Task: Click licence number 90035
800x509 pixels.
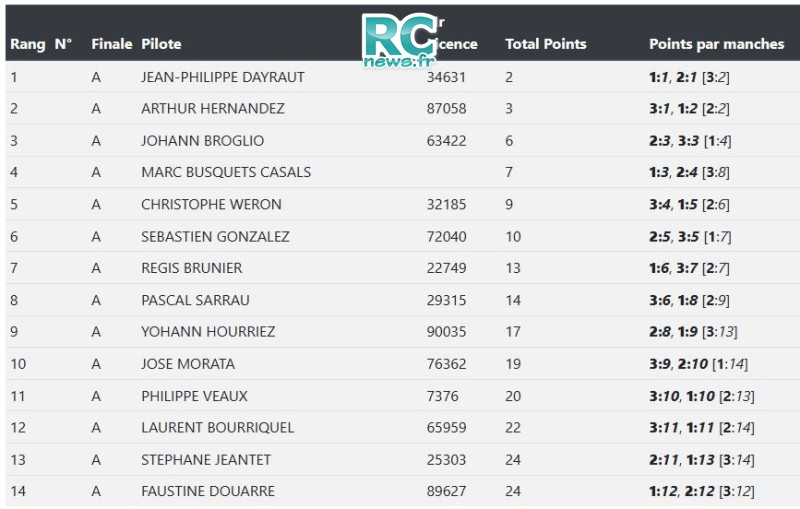Action: point(446,332)
